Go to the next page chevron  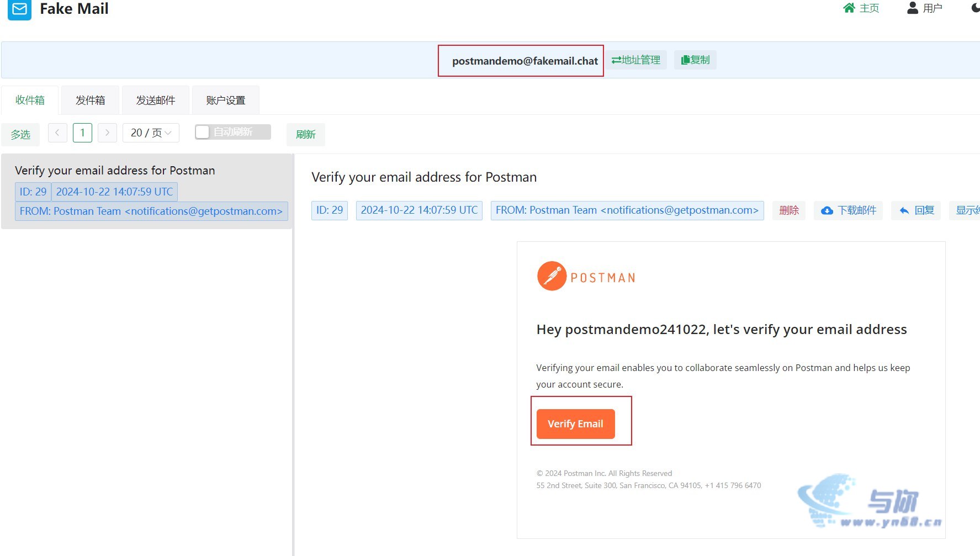[107, 133]
